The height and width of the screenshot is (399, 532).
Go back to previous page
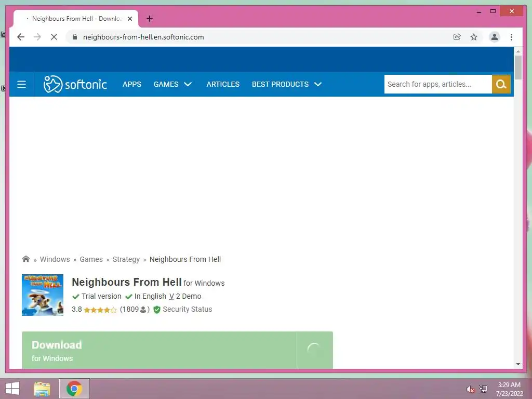pos(21,37)
